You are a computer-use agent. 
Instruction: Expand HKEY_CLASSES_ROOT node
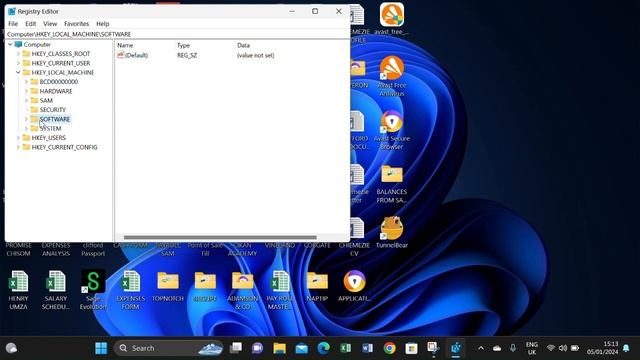coord(18,53)
